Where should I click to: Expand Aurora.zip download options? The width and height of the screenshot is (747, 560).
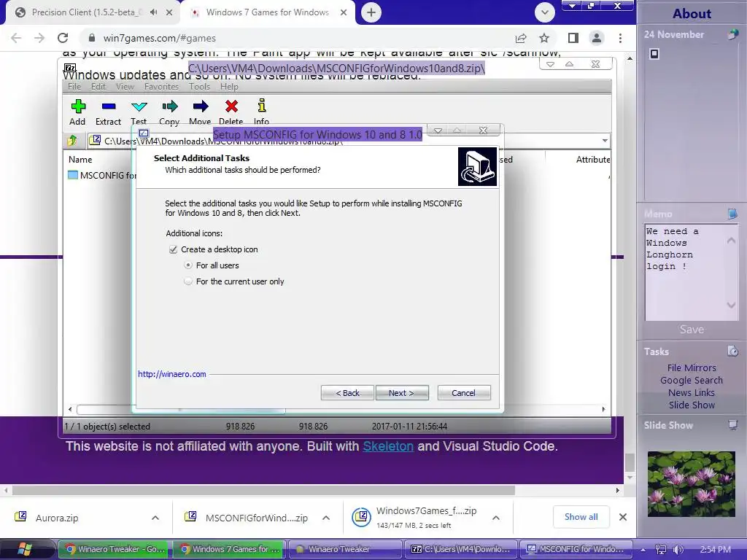(x=155, y=518)
